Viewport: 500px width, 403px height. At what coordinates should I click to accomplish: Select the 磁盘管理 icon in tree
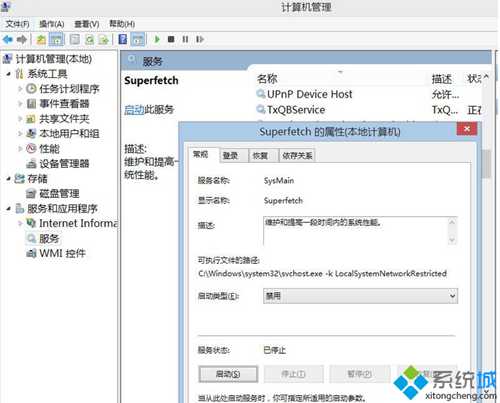pos(31,193)
